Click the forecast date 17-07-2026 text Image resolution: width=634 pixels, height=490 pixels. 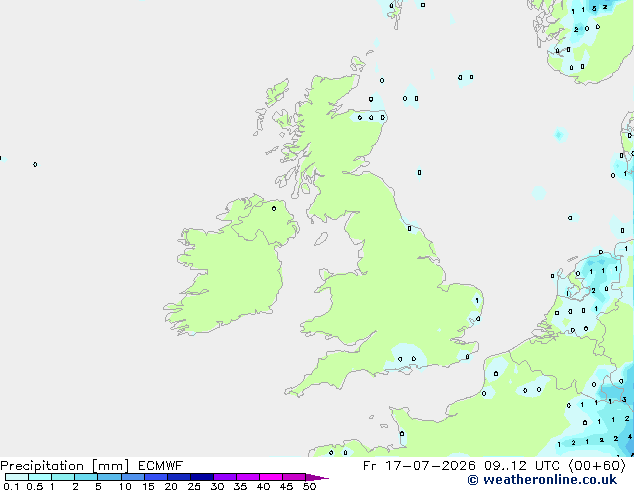point(430,466)
